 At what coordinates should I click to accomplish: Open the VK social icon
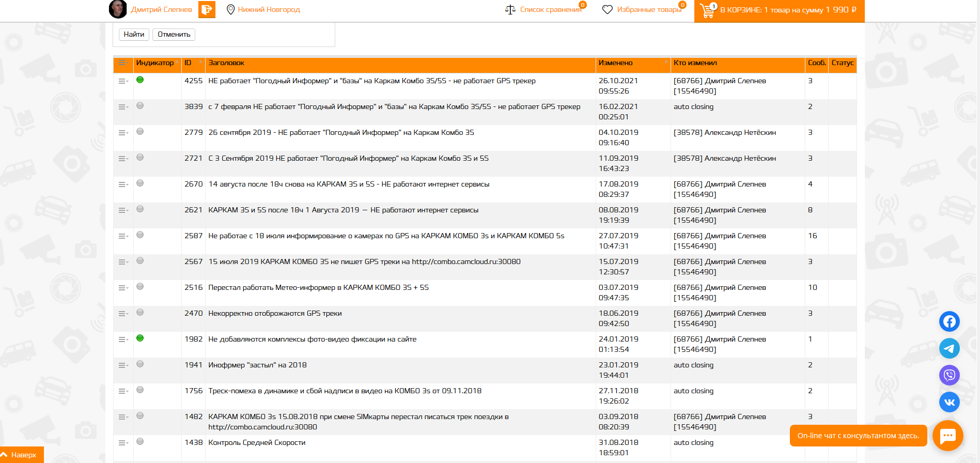pyautogui.click(x=949, y=402)
